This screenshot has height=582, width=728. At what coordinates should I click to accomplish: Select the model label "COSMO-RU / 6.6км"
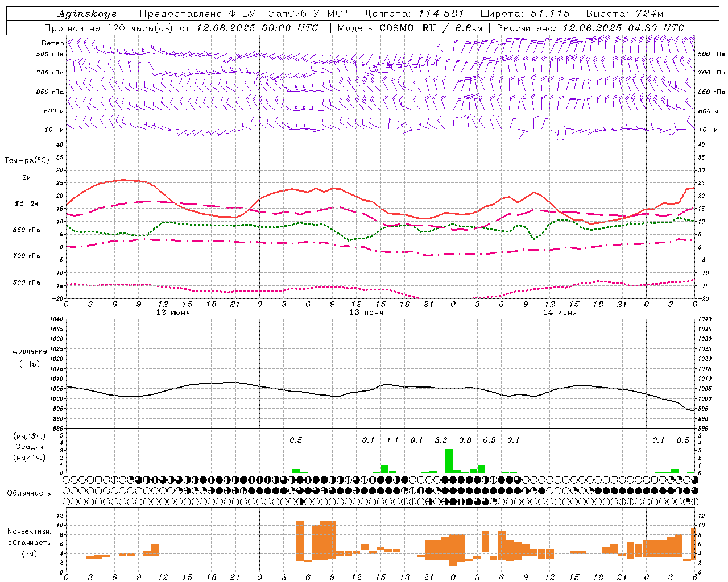(x=431, y=28)
